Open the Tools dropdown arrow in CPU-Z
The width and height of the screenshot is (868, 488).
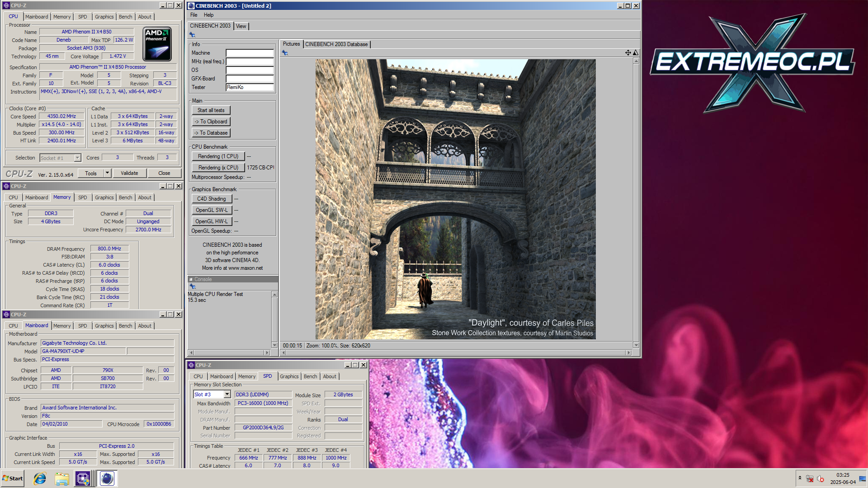click(107, 173)
